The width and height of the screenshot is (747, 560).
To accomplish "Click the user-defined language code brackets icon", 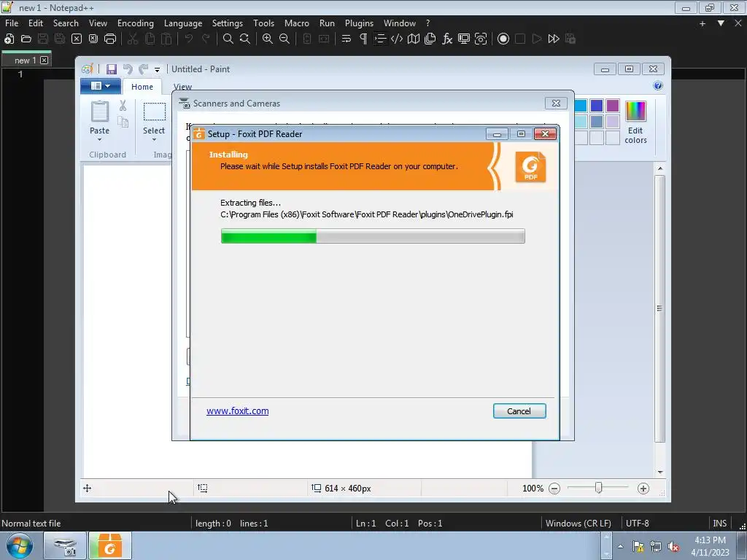I will [x=396, y=39].
